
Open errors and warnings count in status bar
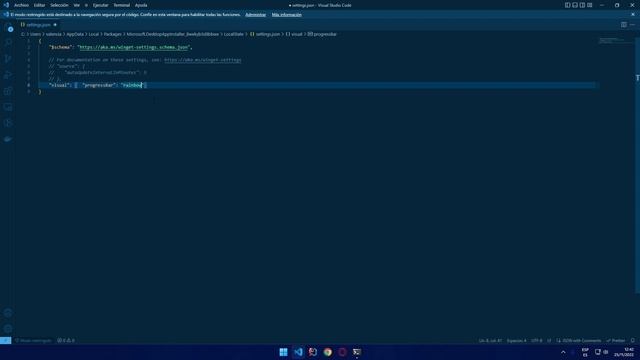point(66,340)
